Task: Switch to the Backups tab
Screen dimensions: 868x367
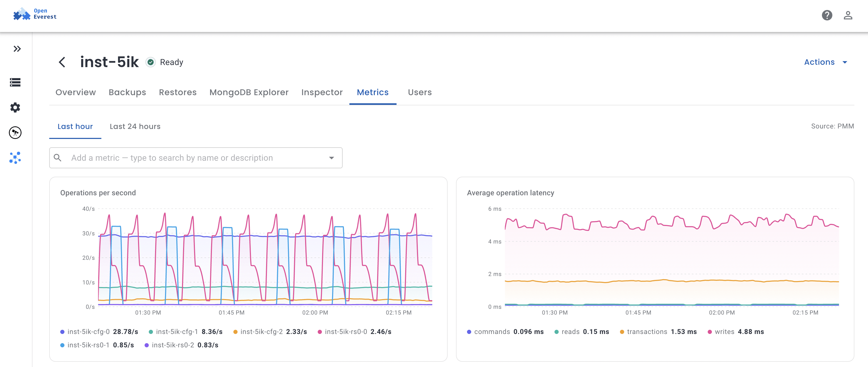Action: 127,92
